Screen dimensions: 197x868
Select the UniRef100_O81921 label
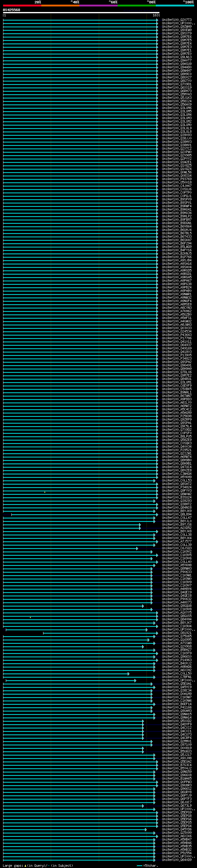pyautogui.click(x=177, y=633)
